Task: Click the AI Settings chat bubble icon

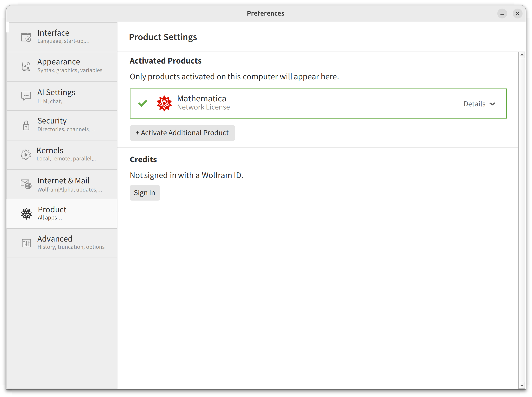Action: tap(26, 96)
